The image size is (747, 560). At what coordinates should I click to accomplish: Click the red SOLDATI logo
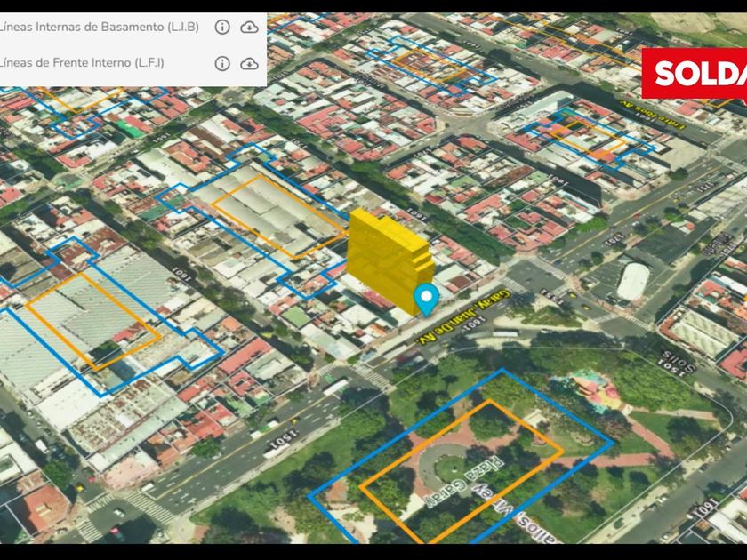[695, 74]
